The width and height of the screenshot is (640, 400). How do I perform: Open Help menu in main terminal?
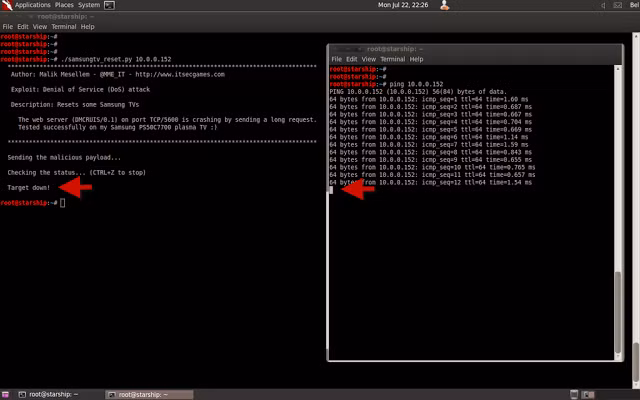click(87, 27)
